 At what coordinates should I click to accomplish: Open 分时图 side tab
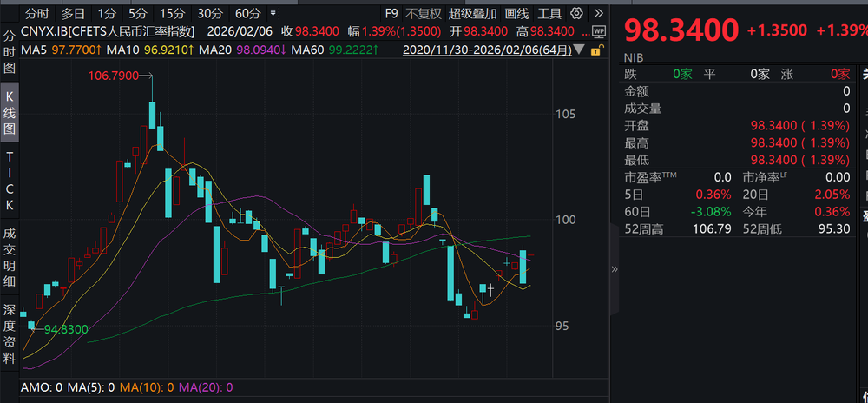pos(10,53)
